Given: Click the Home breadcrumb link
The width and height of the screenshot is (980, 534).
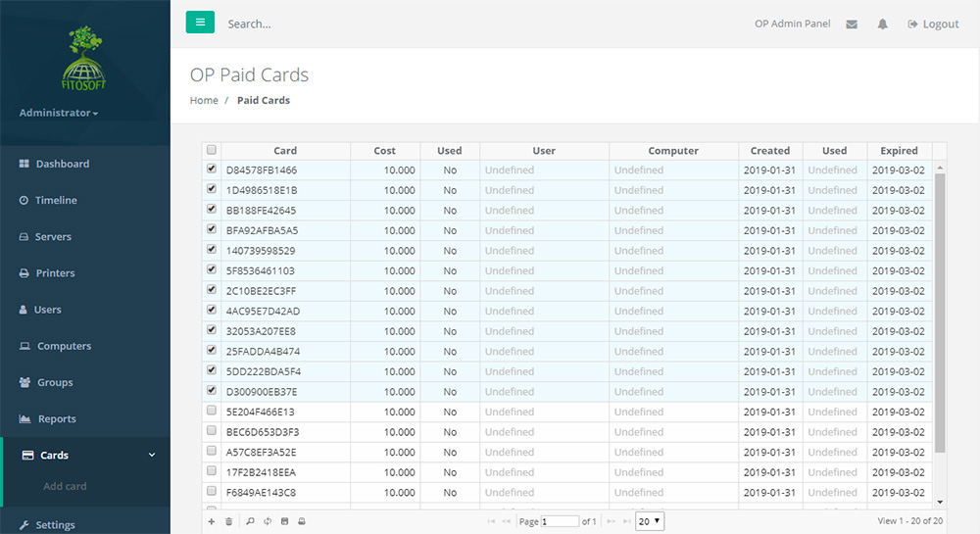Looking at the screenshot, I should coord(204,100).
